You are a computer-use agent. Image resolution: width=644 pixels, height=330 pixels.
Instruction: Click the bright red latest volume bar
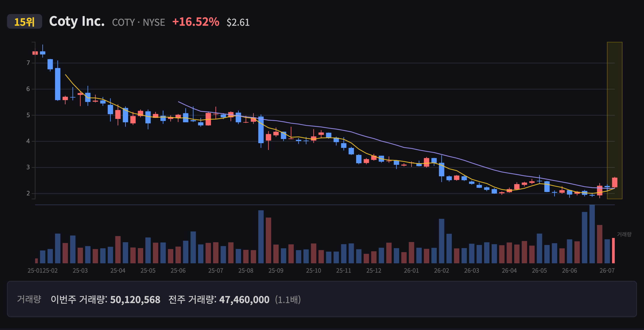613,251
